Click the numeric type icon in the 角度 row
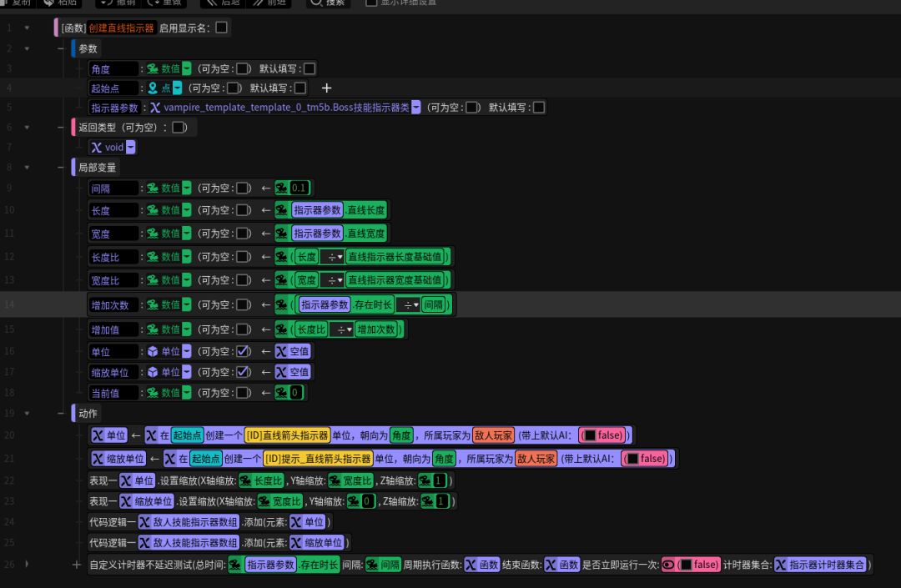The width and height of the screenshot is (901, 588). (x=153, y=68)
